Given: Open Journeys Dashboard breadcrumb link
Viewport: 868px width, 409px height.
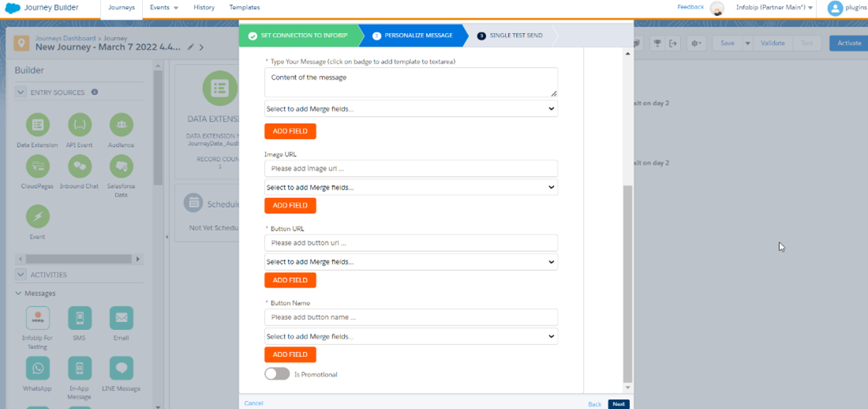Looking at the screenshot, I should pos(65,38).
